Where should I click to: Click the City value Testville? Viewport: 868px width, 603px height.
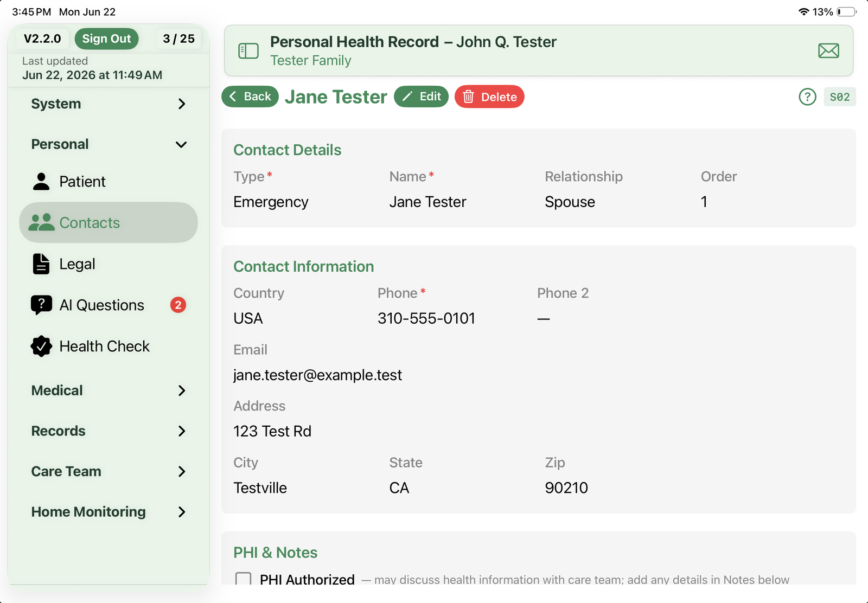[x=260, y=487]
